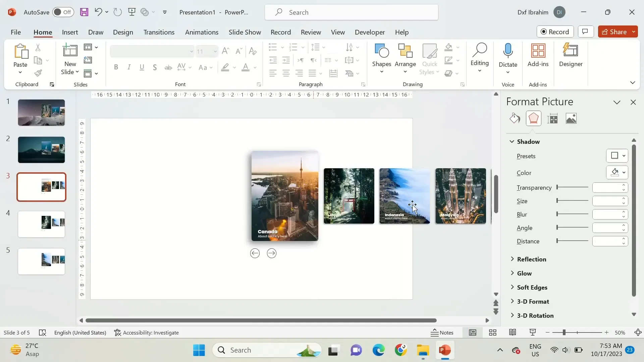The image size is (644, 362).
Task: Click Accessibility: Investigate status
Action: (147, 333)
